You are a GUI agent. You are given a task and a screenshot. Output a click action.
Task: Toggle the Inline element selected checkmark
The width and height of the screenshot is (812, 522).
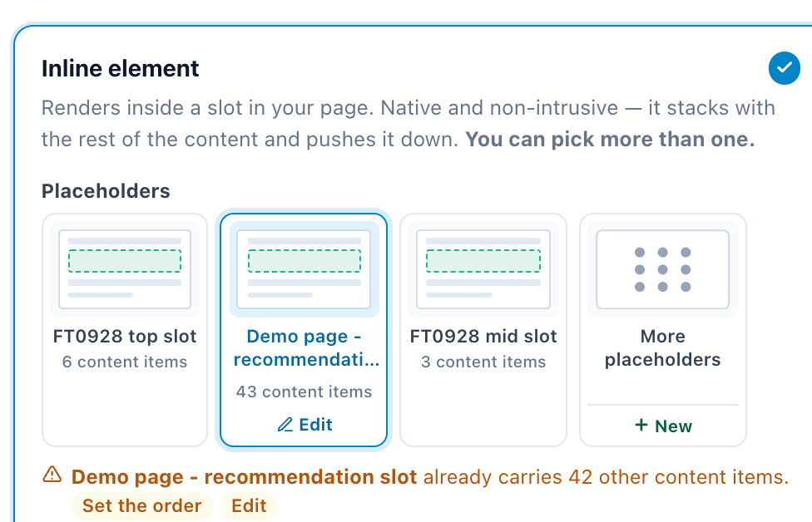coord(784,68)
